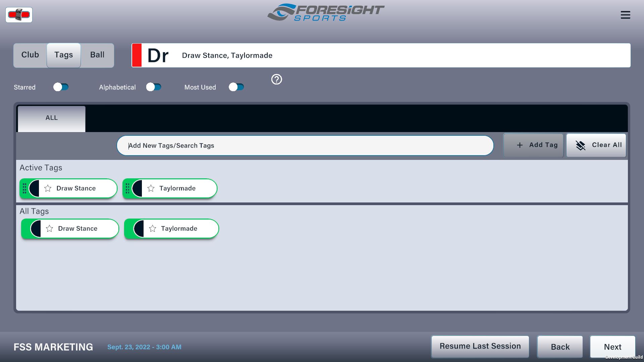This screenshot has height=362, width=644.
Task: Star Taylormade in All Tags
Action: [153, 229]
